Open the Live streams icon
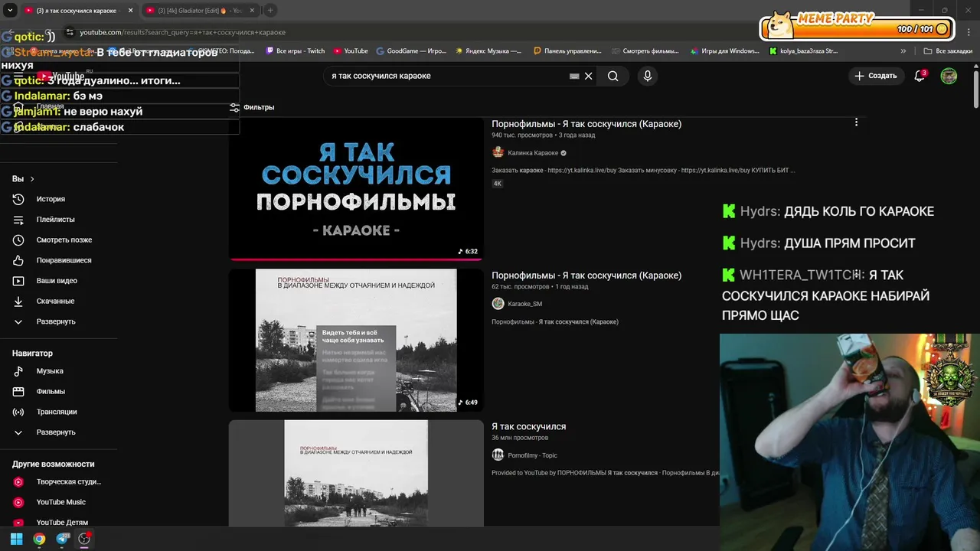Screen dimensions: 980x551 tap(18, 412)
